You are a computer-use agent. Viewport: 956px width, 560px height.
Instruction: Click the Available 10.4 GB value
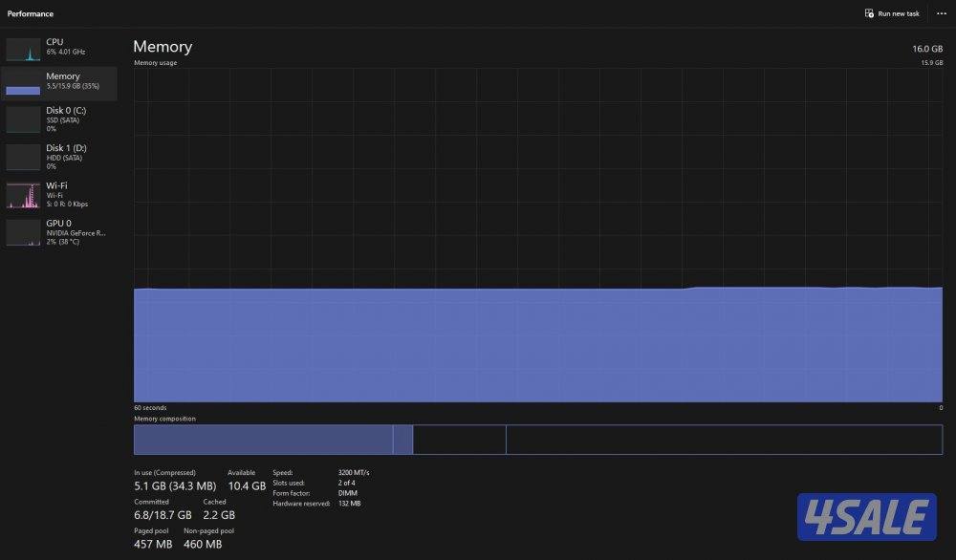coord(247,486)
